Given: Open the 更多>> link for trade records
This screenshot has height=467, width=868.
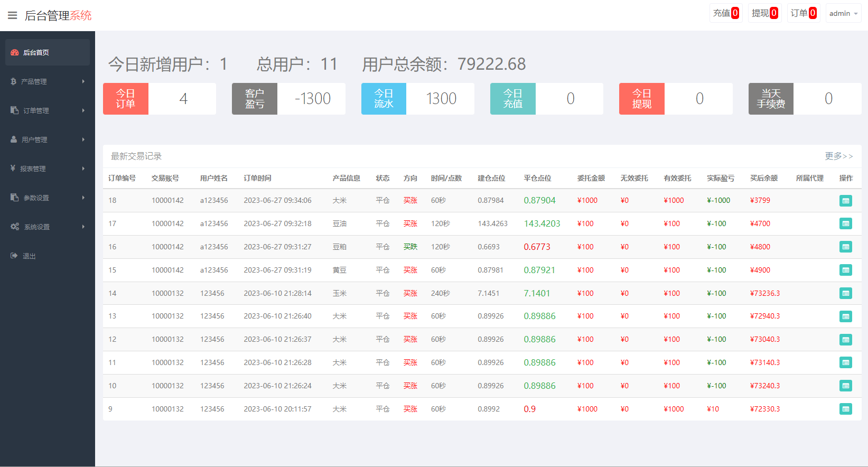Looking at the screenshot, I should click(838, 156).
